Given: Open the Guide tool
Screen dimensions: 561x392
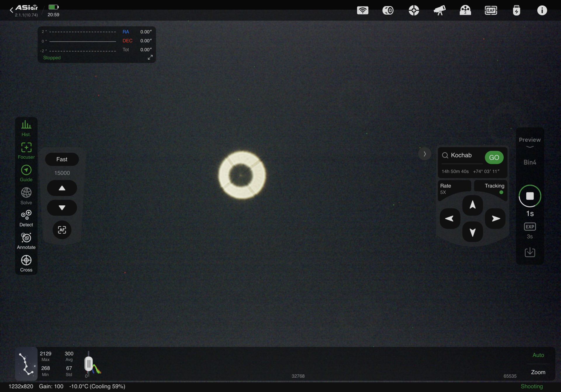Looking at the screenshot, I should (x=26, y=174).
